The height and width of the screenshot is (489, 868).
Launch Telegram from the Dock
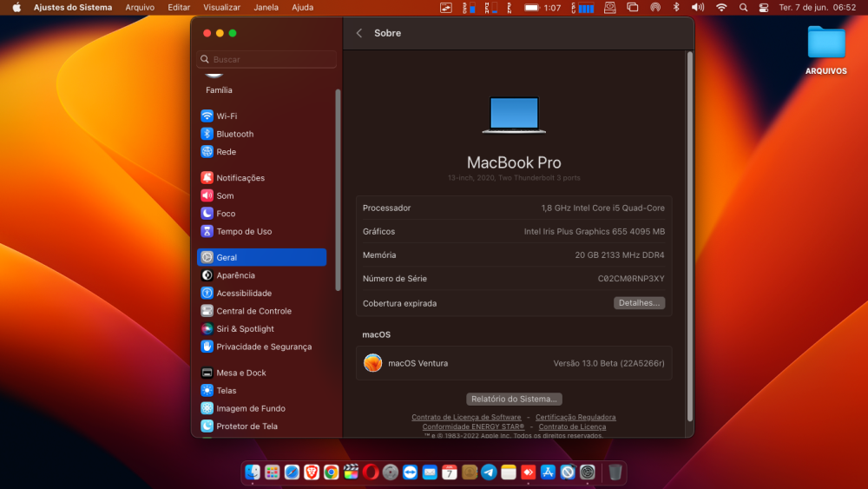click(489, 472)
